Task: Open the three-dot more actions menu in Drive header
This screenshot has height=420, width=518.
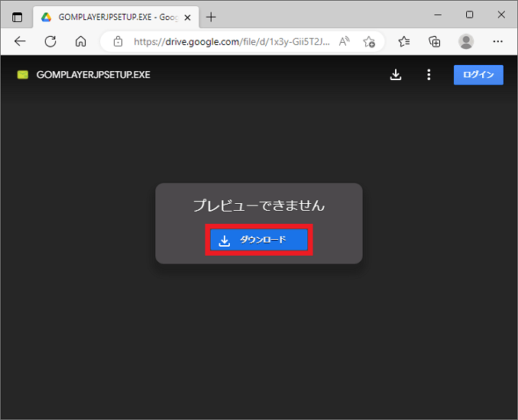Action: (x=429, y=75)
